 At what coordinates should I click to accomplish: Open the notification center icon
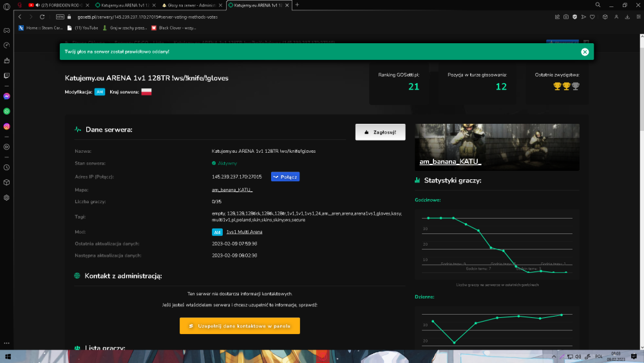coord(634,357)
